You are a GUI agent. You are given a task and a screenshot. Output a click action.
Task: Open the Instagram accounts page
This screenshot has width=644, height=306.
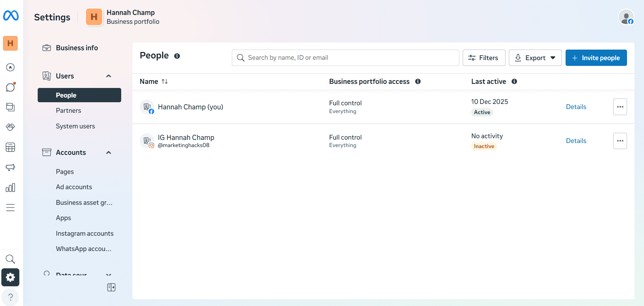click(85, 233)
